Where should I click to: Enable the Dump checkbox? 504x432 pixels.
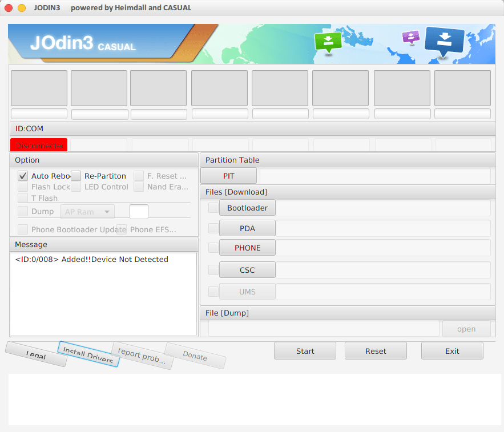tap(23, 211)
